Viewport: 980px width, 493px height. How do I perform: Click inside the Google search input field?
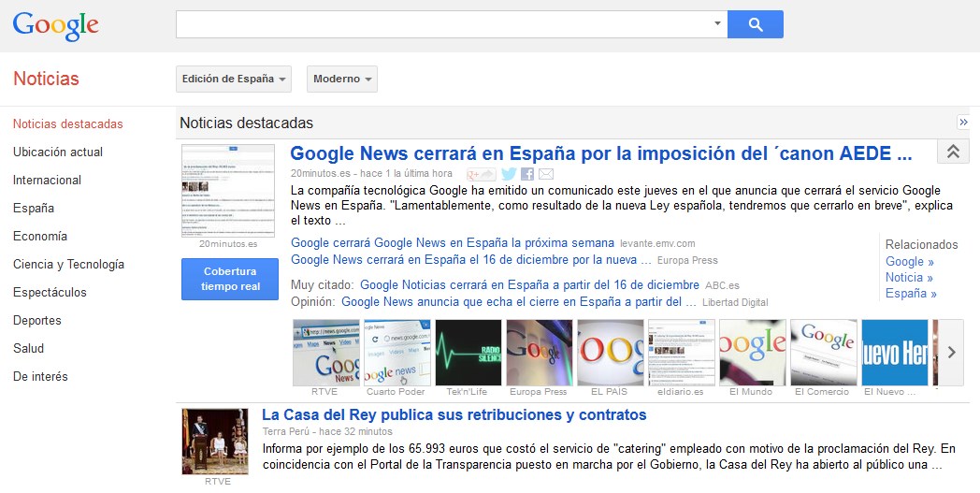click(x=444, y=24)
